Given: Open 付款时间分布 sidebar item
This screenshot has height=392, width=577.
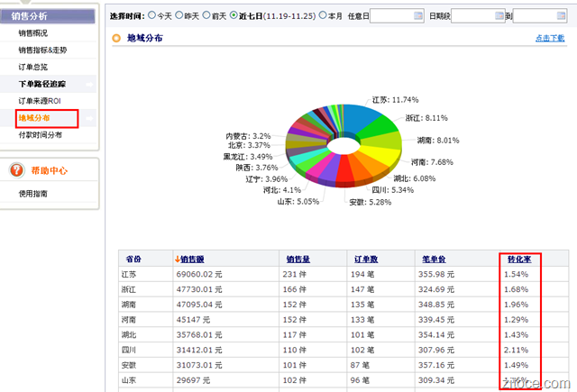Looking at the screenshot, I should 41,134.
